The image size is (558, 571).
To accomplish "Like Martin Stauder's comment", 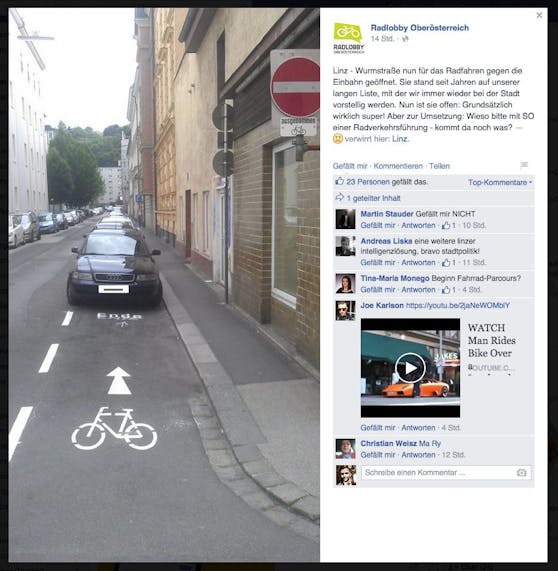I will [x=378, y=225].
